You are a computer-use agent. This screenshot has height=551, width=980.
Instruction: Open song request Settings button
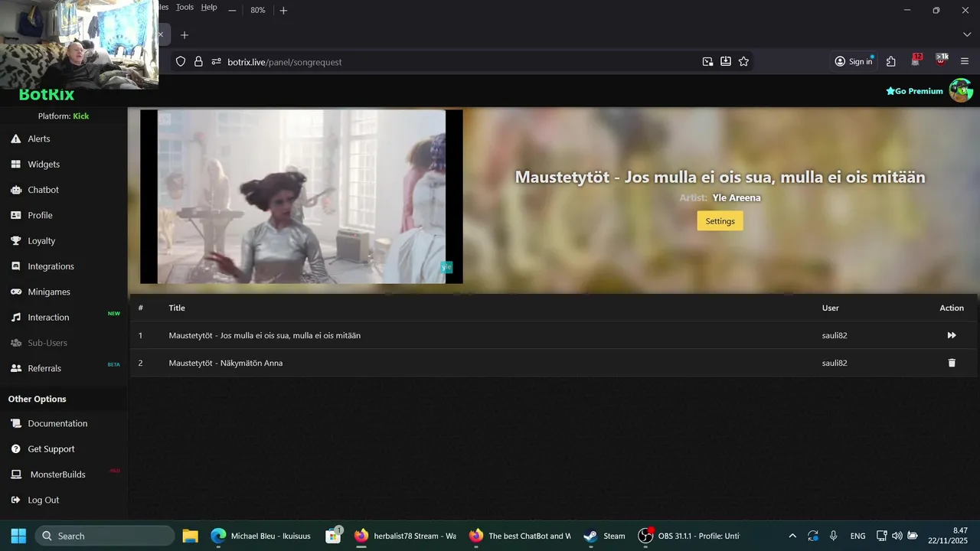coord(720,221)
